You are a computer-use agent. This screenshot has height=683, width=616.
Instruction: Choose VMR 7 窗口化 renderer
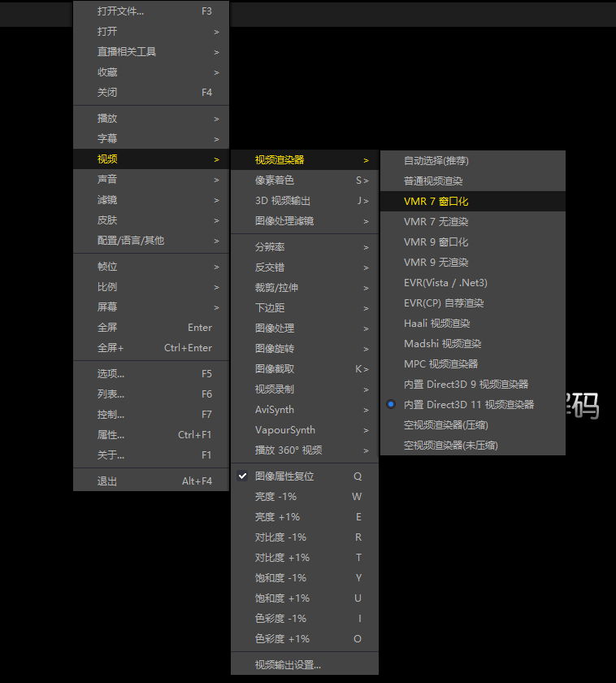436,201
